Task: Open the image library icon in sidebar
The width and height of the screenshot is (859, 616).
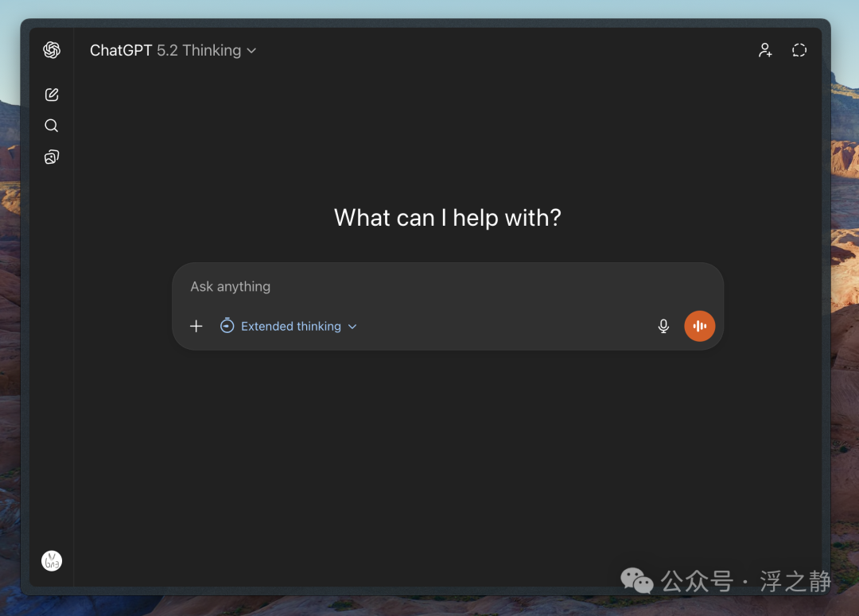Action: tap(52, 157)
